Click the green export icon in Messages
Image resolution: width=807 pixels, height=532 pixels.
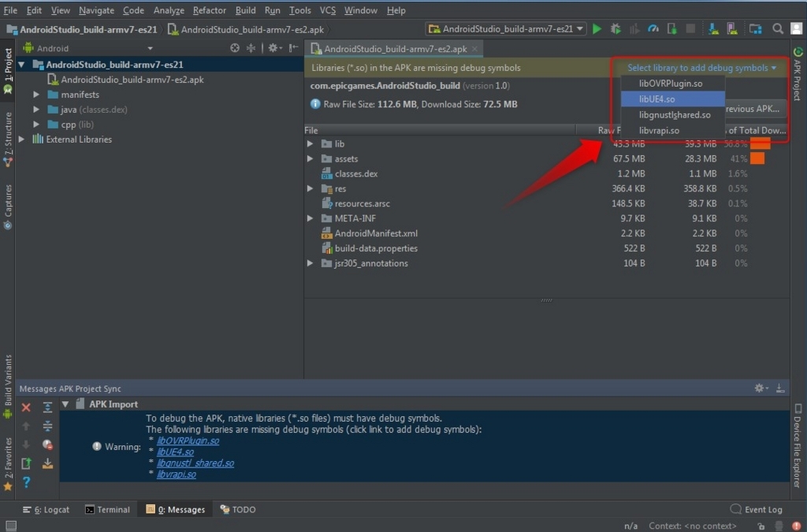click(26, 463)
